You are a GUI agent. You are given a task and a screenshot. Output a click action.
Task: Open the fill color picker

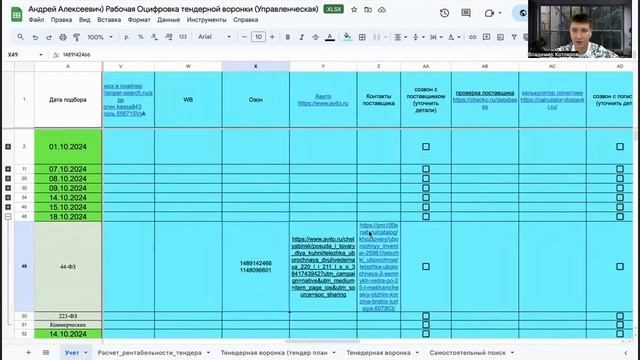point(347,37)
